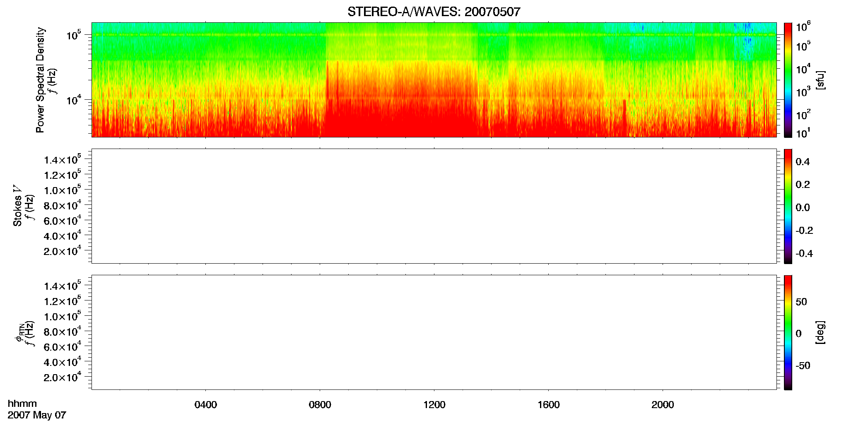Click the sfu unit label of top colorbar
Image resolution: width=868 pixels, height=447 pixels.
[820, 80]
